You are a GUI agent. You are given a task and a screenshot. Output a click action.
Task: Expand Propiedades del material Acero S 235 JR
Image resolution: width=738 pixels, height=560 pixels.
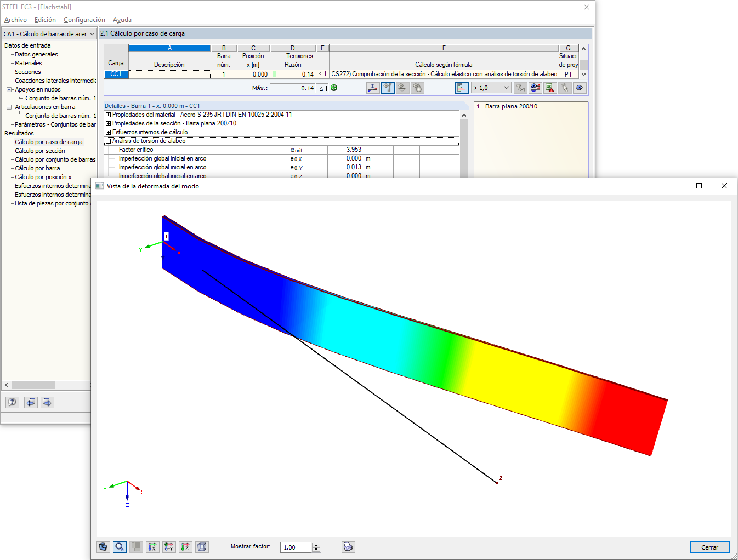(107, 115)
